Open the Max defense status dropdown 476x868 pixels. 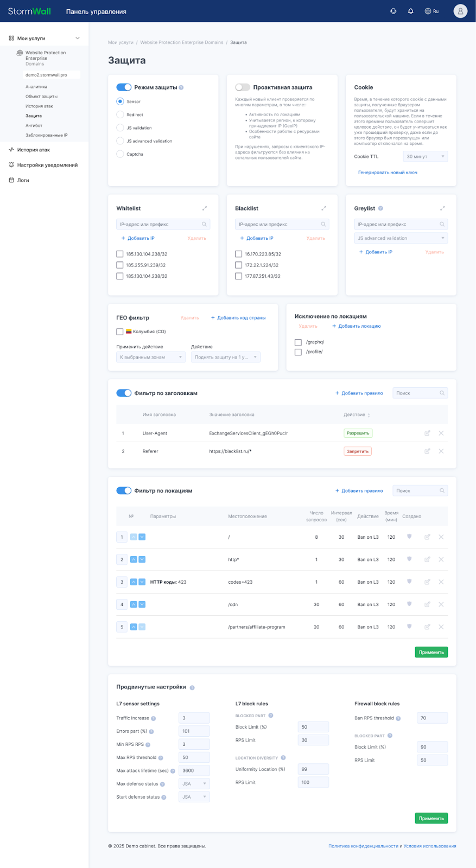(x=194, y=783)
